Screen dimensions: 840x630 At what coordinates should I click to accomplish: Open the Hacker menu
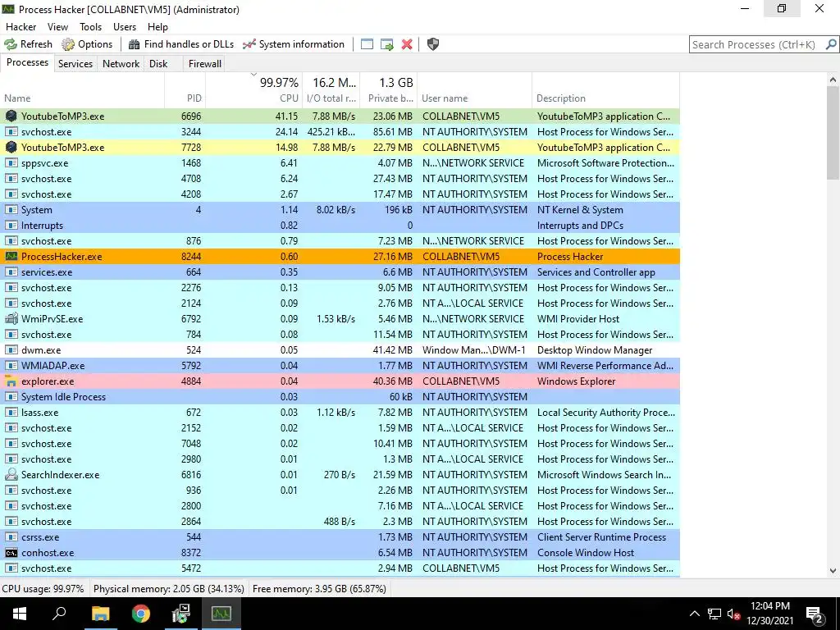click(x=21, y=27)
